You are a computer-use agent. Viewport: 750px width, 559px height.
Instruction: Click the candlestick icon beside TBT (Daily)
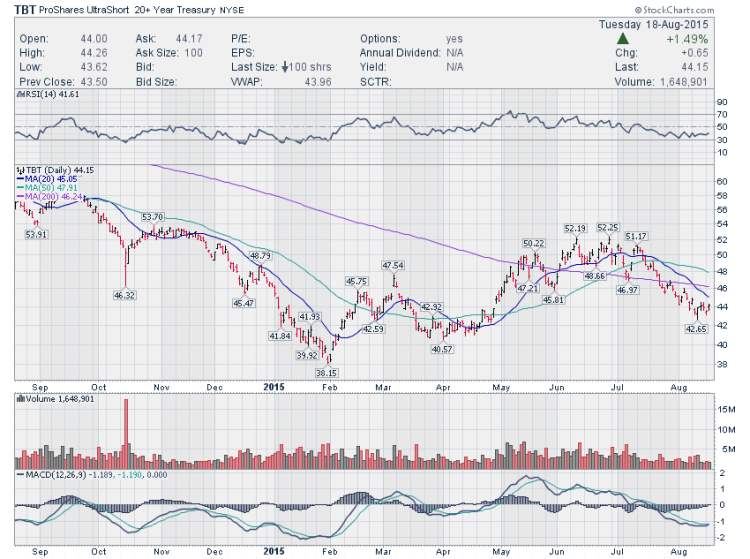pos(20,170)
